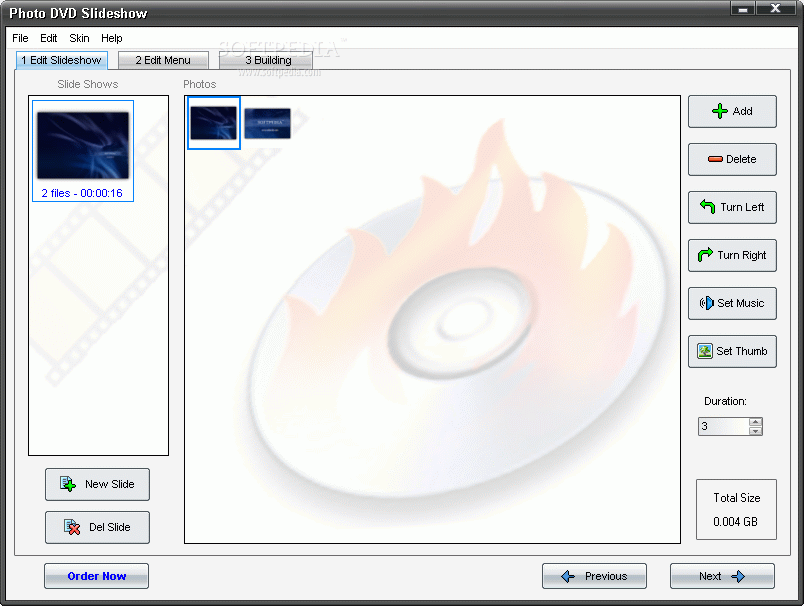Click the 'Total Size' label

click(737, 497)
